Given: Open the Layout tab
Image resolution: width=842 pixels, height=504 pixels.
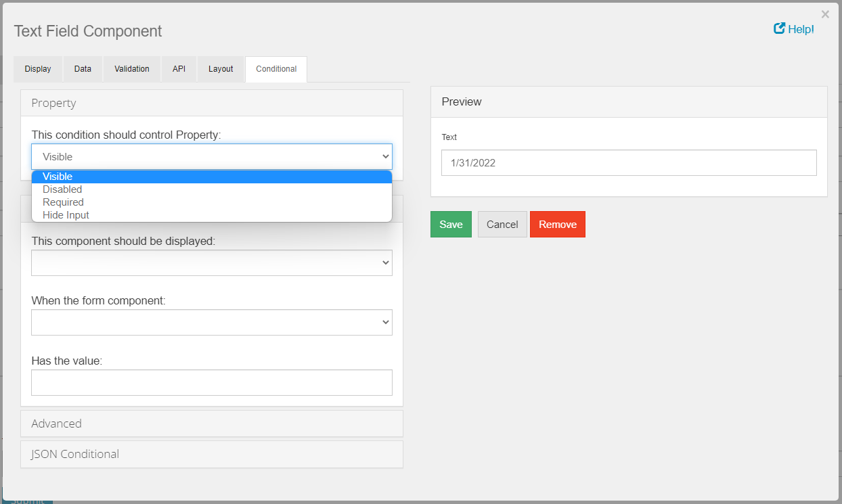Looking at the screenshot, I should pos(221,69).
